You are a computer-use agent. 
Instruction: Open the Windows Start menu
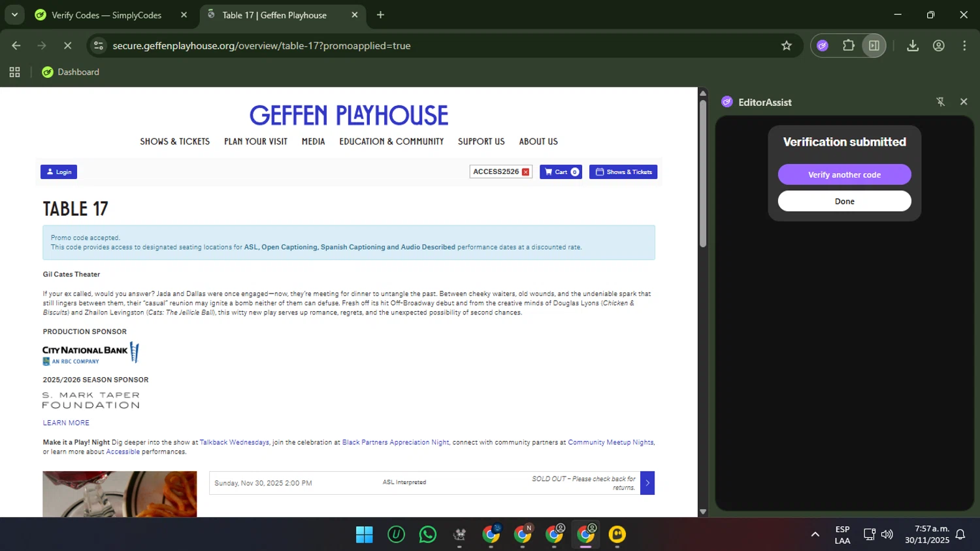[x=364, y=535]
